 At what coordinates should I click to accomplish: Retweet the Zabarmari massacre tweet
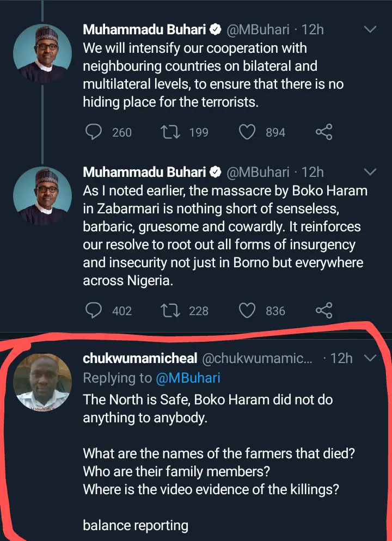(172, 311)
